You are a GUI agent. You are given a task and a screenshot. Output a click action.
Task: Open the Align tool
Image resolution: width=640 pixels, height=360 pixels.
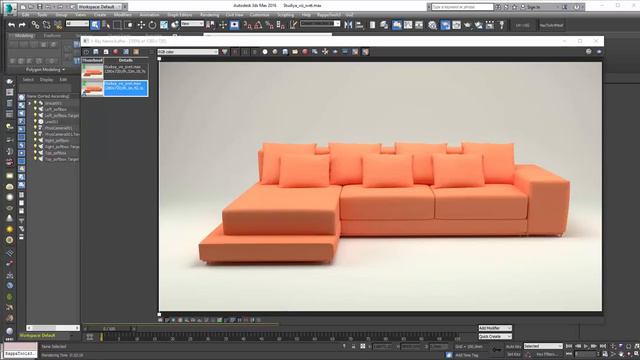(x=360, y=25)
